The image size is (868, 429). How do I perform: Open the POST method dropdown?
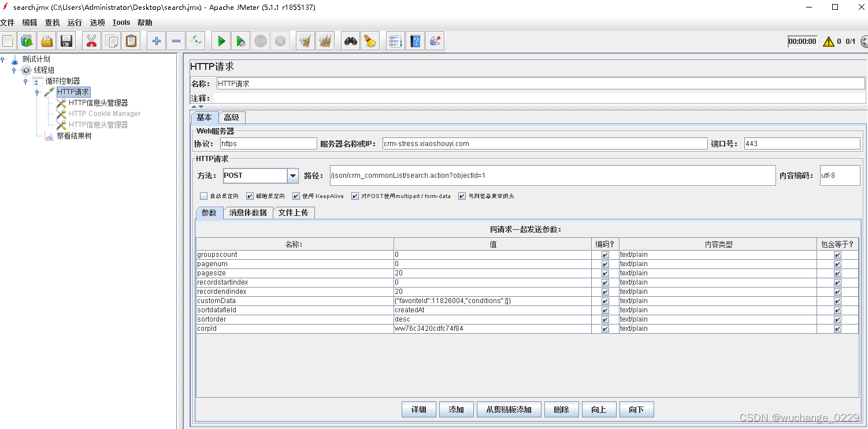pos(292,175)
